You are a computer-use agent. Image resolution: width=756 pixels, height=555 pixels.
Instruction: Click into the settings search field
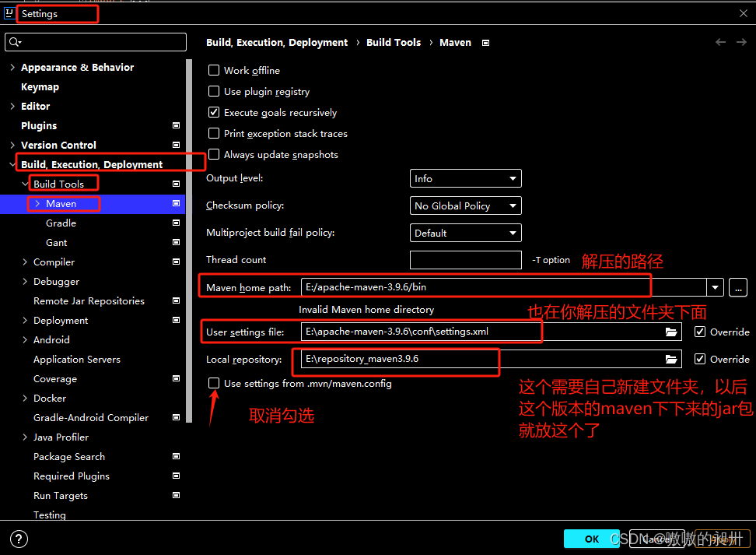coord(96,42)
